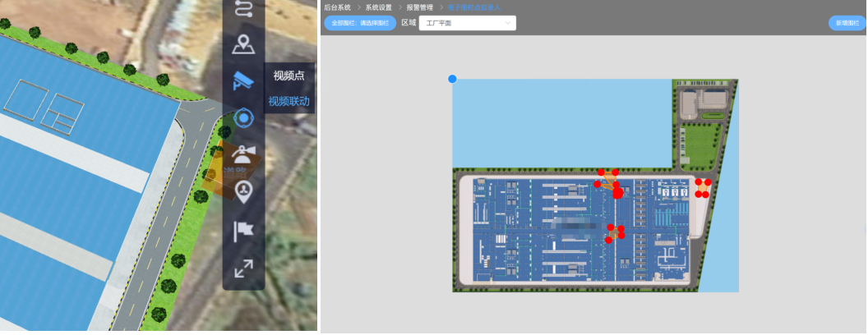Click the 全部围栏 fence selector button

pos(360,23)
